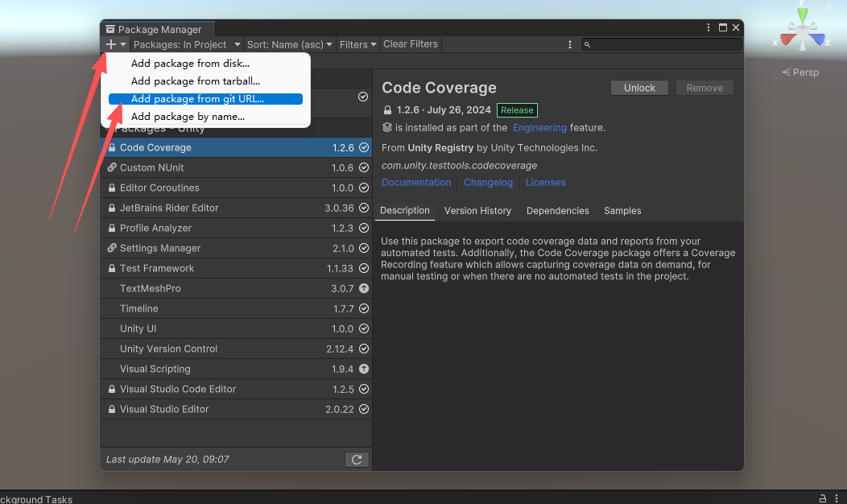Open the Filters dropdown
The width and height of the screenshot is (847, 504).
(x=357, y=44)
